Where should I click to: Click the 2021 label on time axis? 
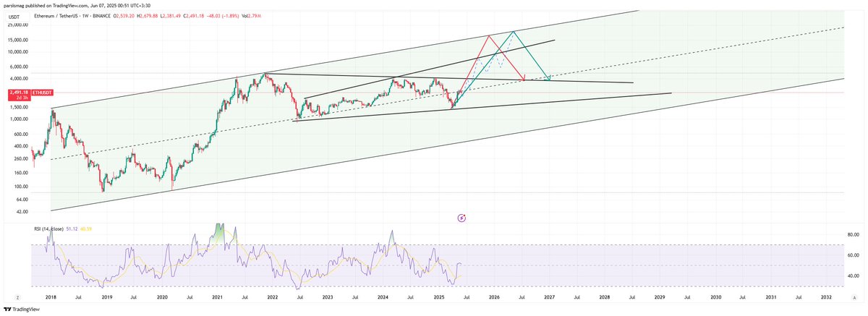[217, 297]
